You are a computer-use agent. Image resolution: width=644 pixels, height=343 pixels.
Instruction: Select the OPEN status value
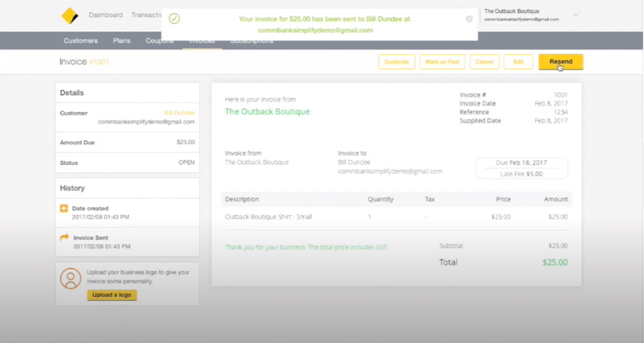coord(187,162)
